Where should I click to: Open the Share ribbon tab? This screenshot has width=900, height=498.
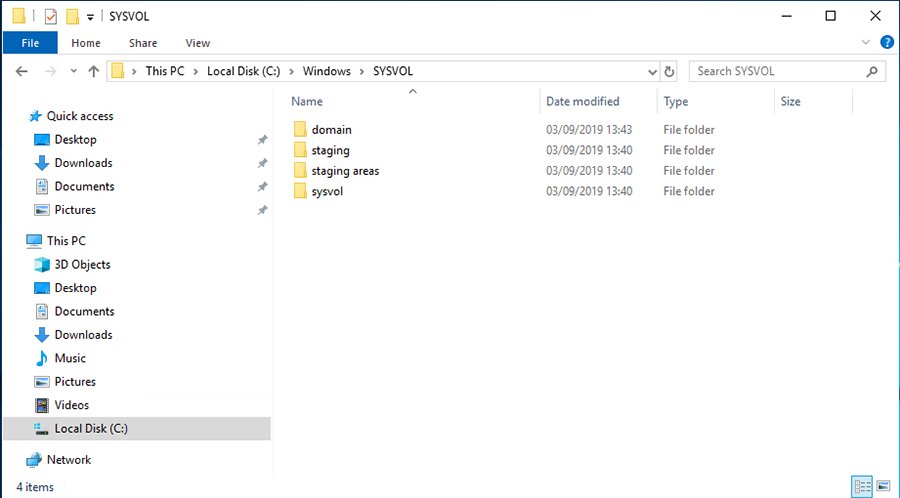143,43
